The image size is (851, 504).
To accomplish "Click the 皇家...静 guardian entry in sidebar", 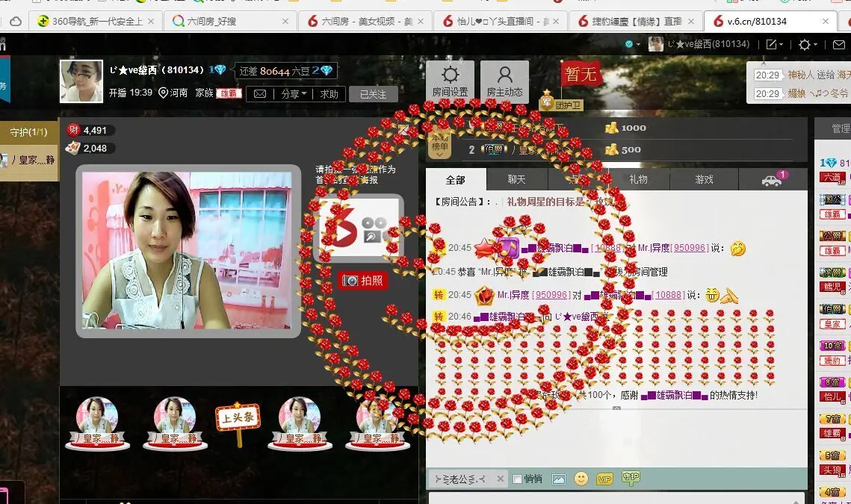I will pyautogui.click(x=28, y=160).
